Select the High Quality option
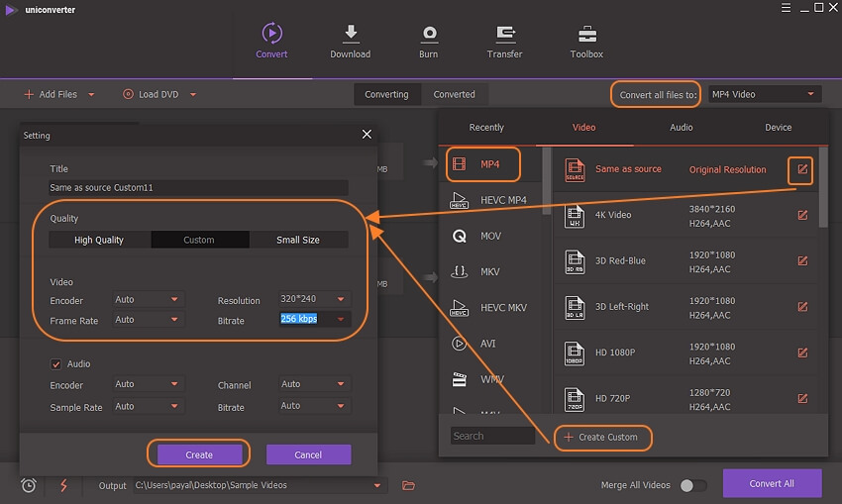 click(99, 240)
